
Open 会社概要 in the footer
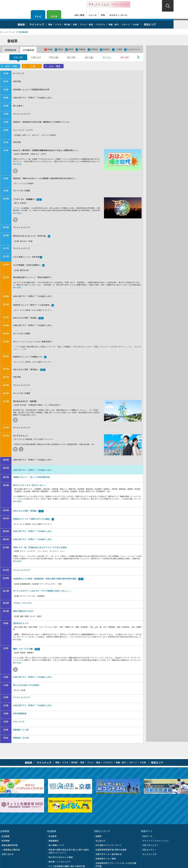(5, 836)
